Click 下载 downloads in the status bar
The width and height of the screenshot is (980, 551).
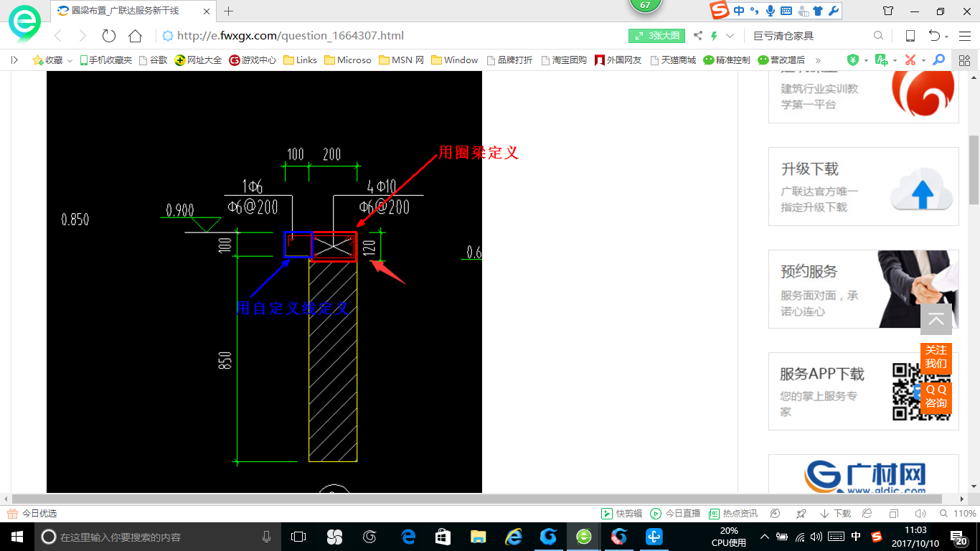point(836,514)
